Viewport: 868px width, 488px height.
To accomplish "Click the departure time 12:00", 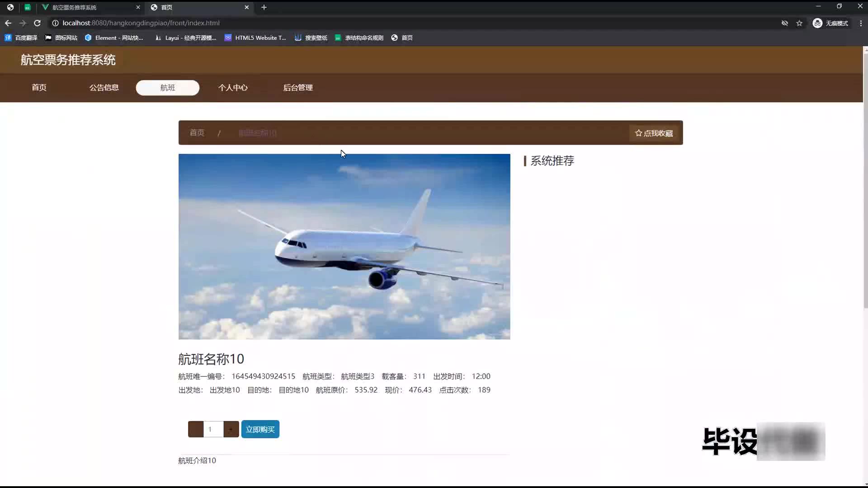I will click(x=481, y=376).
